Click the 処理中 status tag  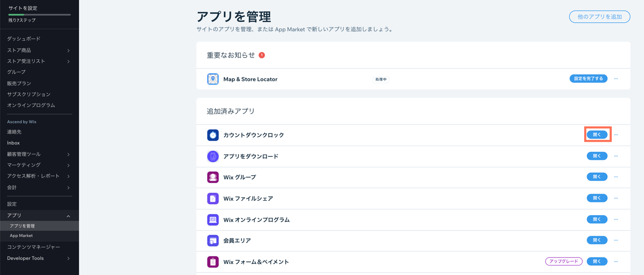pos(381,80)
